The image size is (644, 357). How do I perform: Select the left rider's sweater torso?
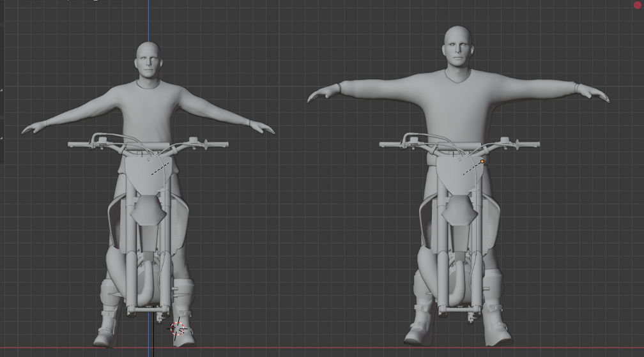pyautogui.click(x=148, y=113)
